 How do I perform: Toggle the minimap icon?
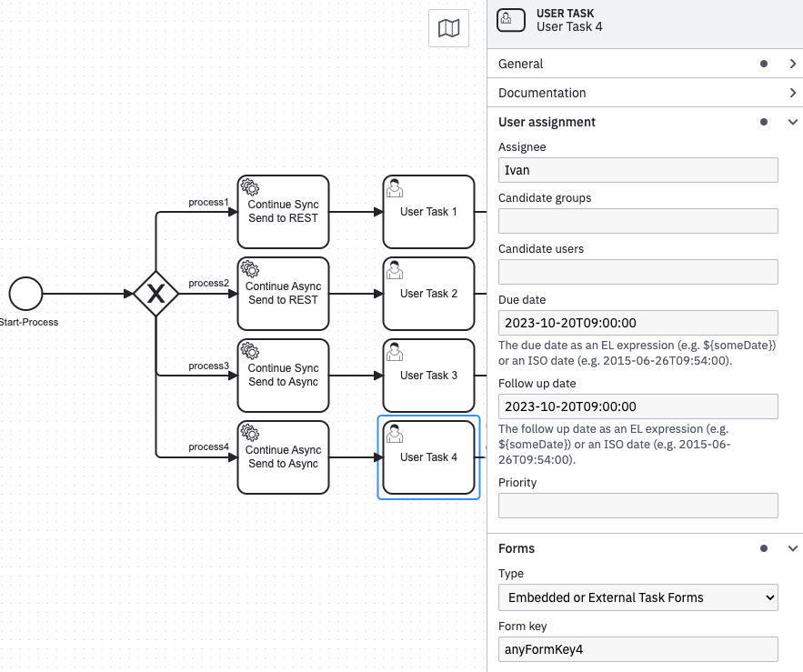tap(448, 28)
